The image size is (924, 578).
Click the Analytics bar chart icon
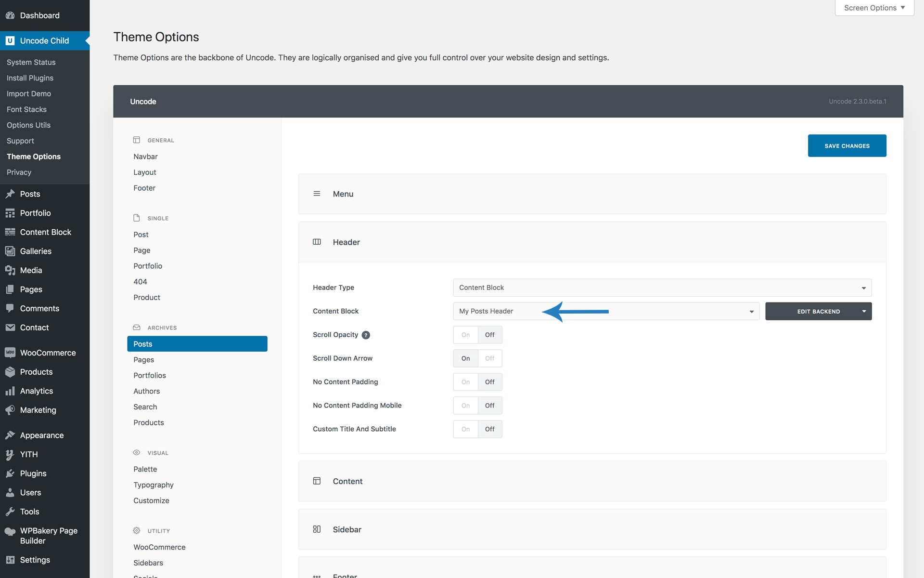pyautogui.click(x=10, y=391)
